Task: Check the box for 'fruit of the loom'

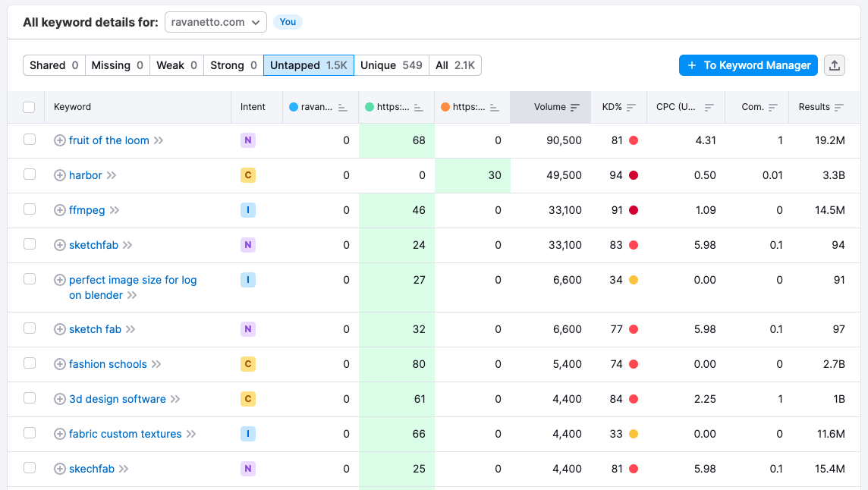Action: tap(30, 140)
